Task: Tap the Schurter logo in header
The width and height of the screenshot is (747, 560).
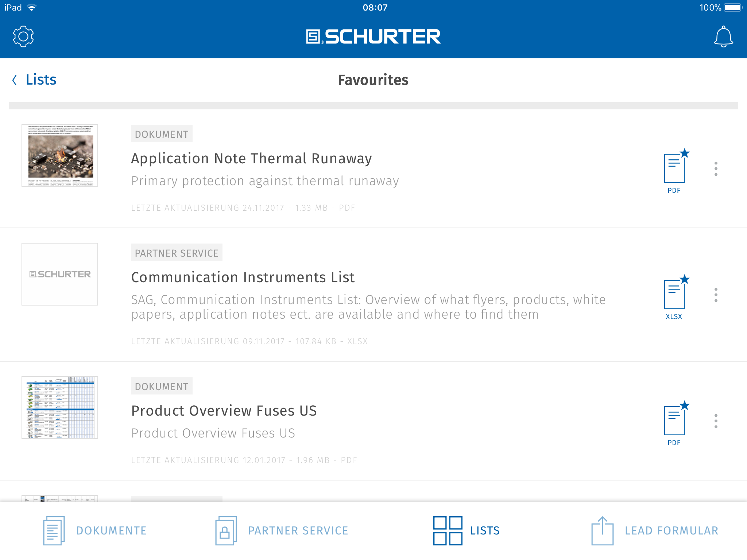Action: point(373,37)
